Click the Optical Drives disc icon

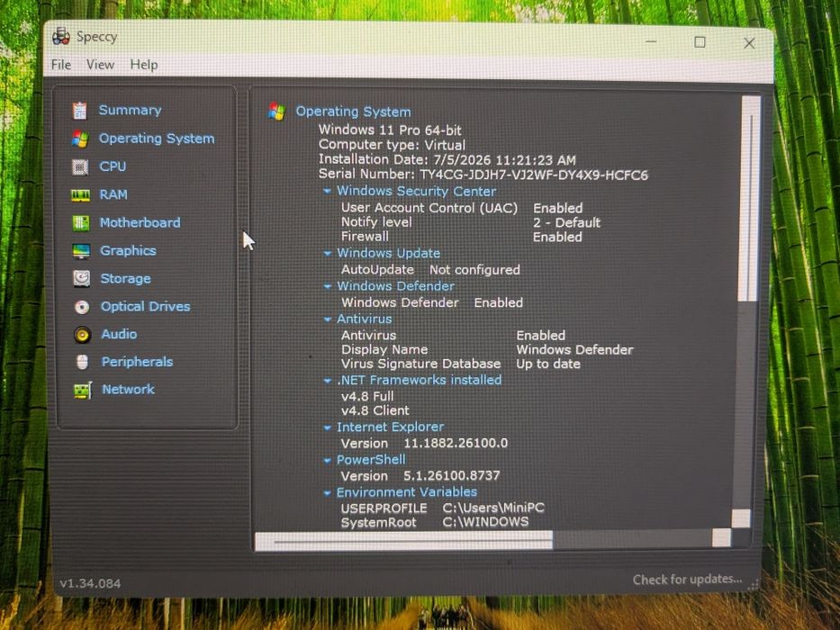click(x=82, y=307)
